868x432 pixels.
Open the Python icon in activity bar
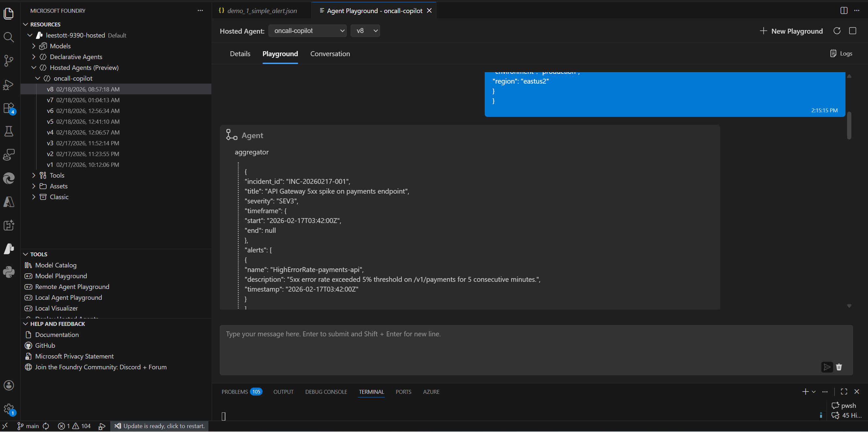(9, 272)
